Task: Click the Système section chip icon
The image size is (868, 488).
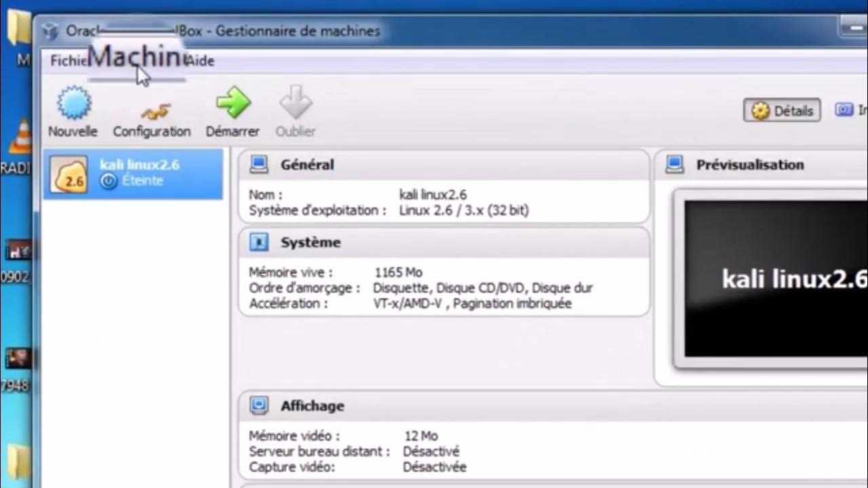Action: coord(259,242)
